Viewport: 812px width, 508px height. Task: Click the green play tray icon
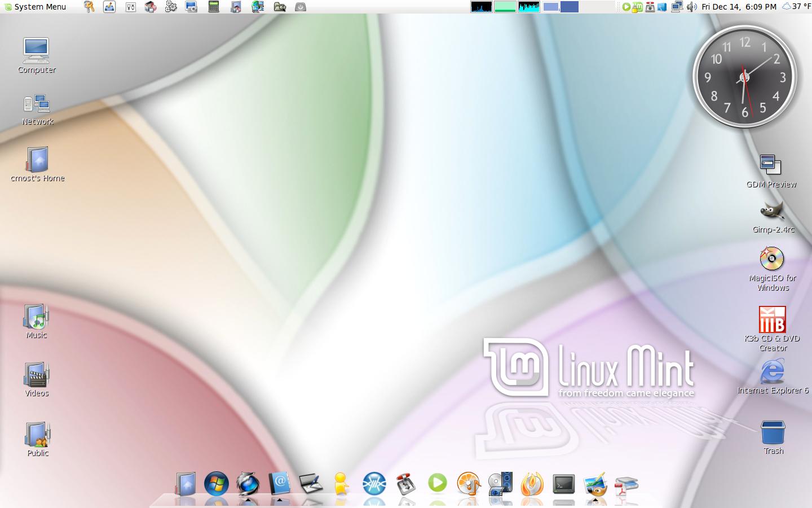626,7
